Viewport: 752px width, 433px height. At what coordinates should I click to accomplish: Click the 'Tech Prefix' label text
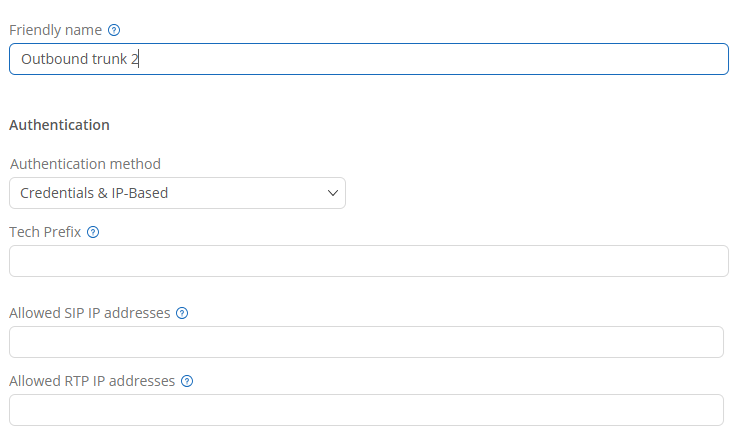tap(45, 232)
